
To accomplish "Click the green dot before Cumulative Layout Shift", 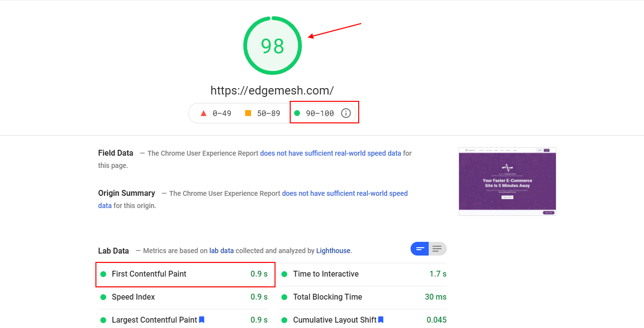I will [285, 320].
